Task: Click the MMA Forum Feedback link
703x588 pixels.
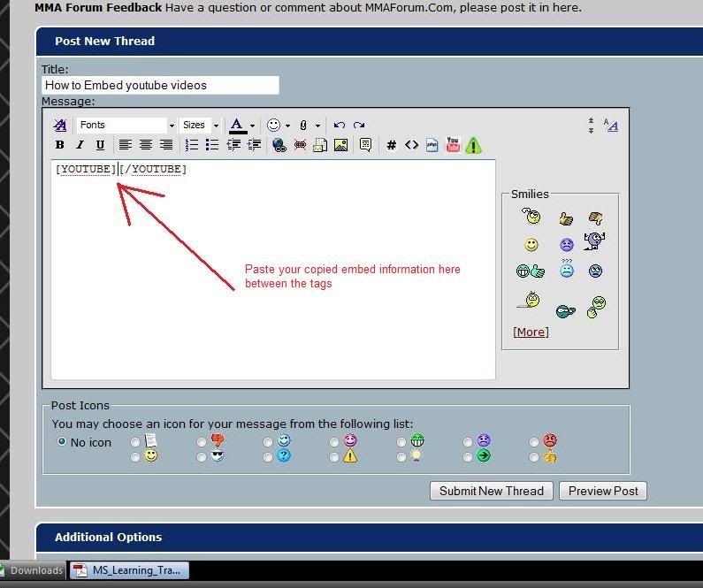Action: 98,8
